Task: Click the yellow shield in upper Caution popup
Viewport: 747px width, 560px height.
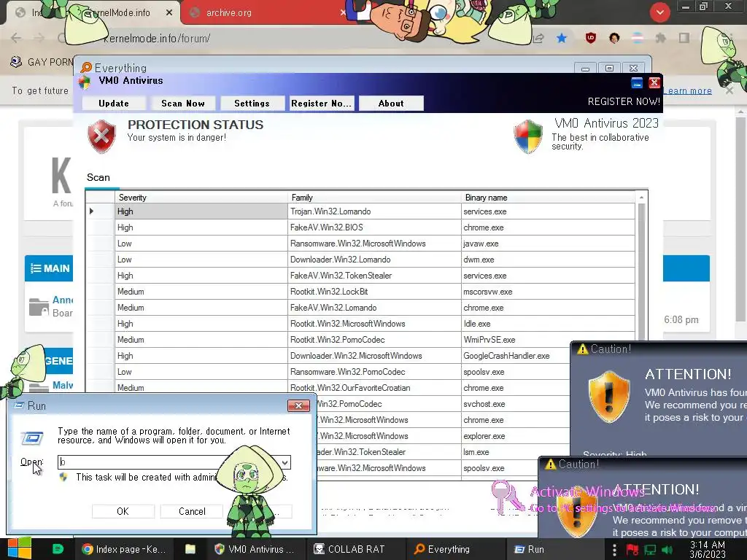Action: point(609,396)
